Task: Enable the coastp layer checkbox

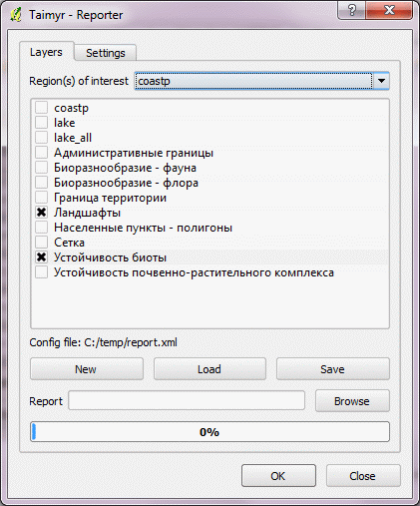Action: [x=42, y=108]
